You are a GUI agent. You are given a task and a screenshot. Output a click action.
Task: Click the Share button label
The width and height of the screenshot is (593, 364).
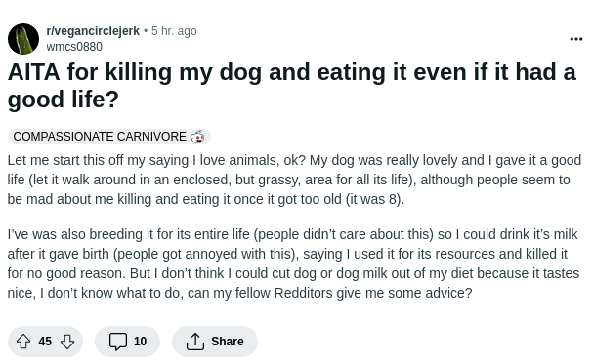pyautogui.click(x=228, y=342)
